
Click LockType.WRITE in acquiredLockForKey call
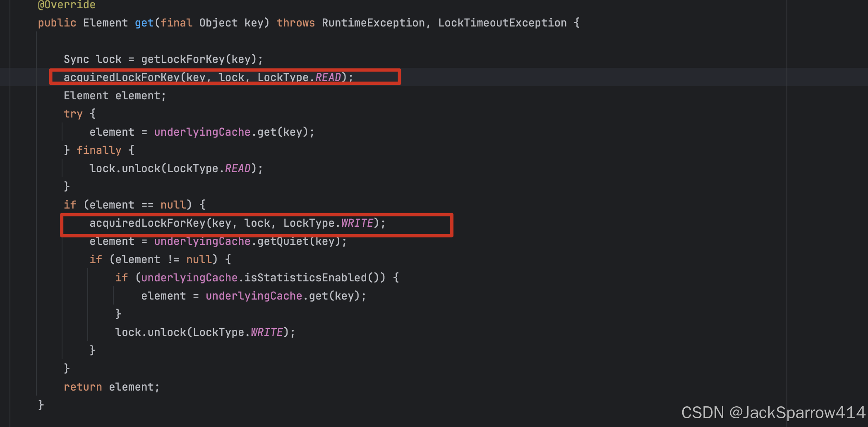(x=328, y=223)
